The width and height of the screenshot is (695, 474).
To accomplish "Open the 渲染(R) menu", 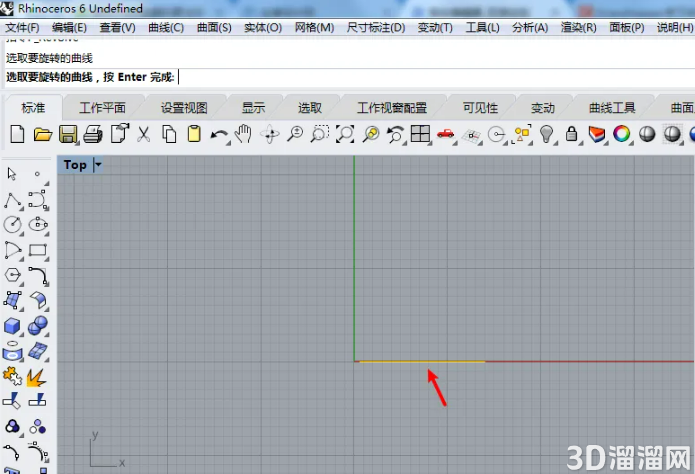I will point(578,27).
